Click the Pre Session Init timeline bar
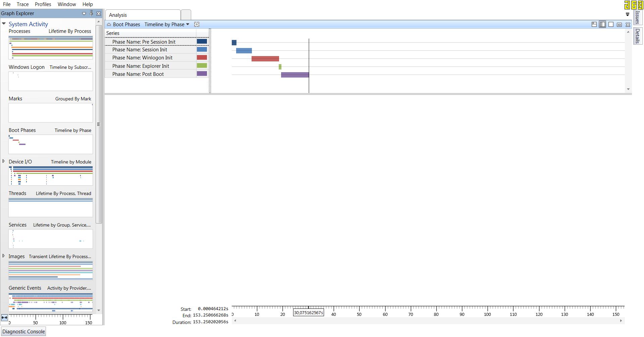Image resolution: width=644 pixels, height=337 pixels. (x=234, y=43)
